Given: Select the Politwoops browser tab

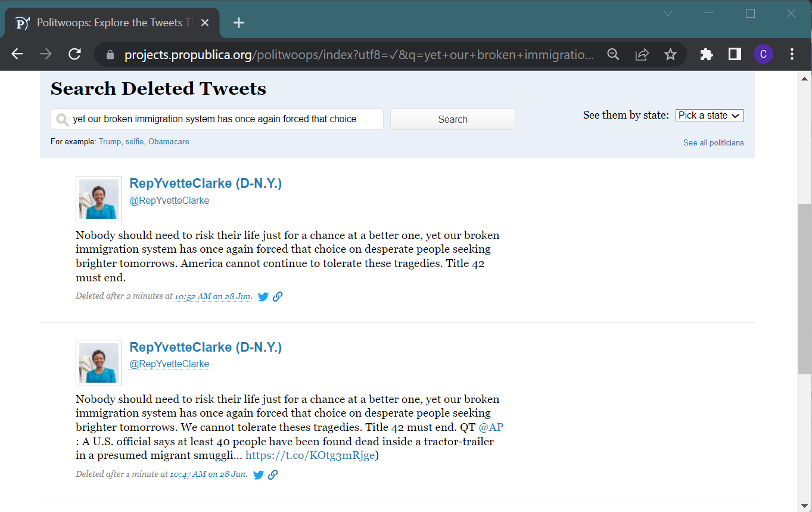Looking at the screenshot, I should pos(113,23).
